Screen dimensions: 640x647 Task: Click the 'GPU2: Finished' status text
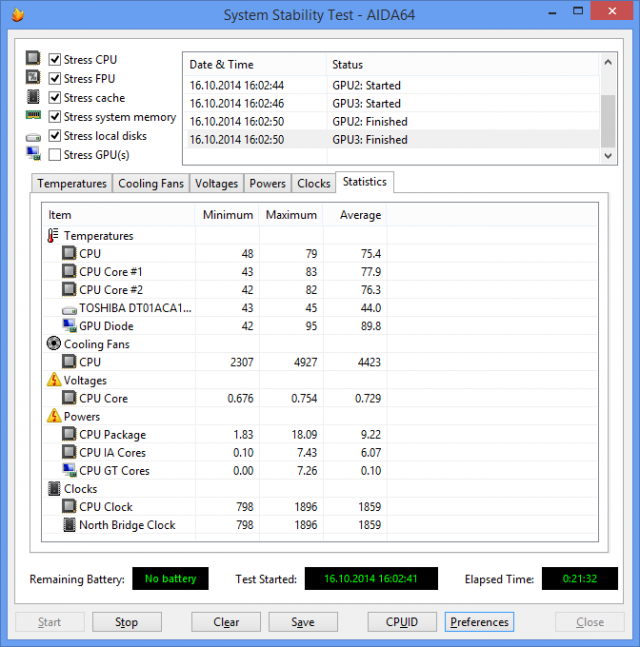tap(370, 122)
